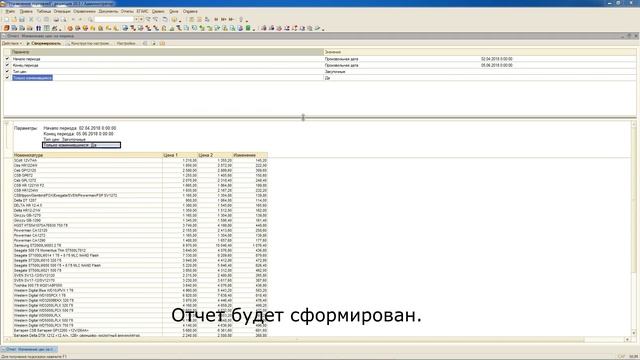
Task: Click the New document toolbar icon
Action: click(7, 20)
